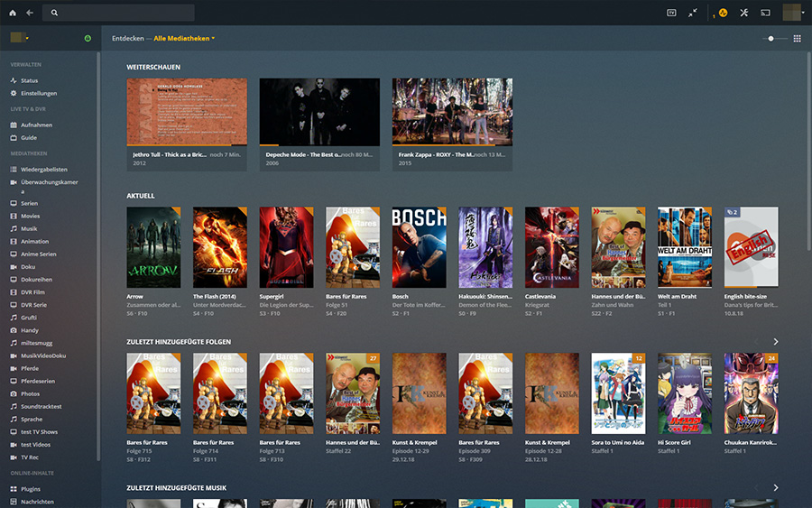Open the user avatar account menu
812x508 pixels.
click(793, 13)
